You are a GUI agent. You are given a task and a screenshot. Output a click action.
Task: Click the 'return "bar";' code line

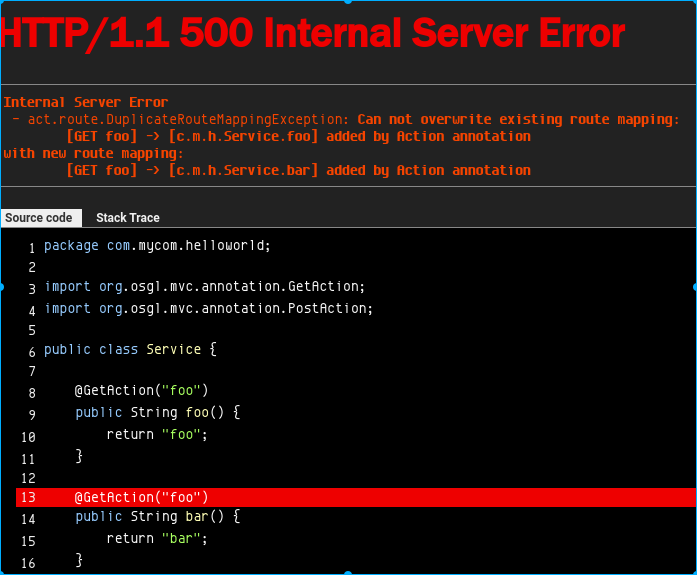tap(157, 539)
